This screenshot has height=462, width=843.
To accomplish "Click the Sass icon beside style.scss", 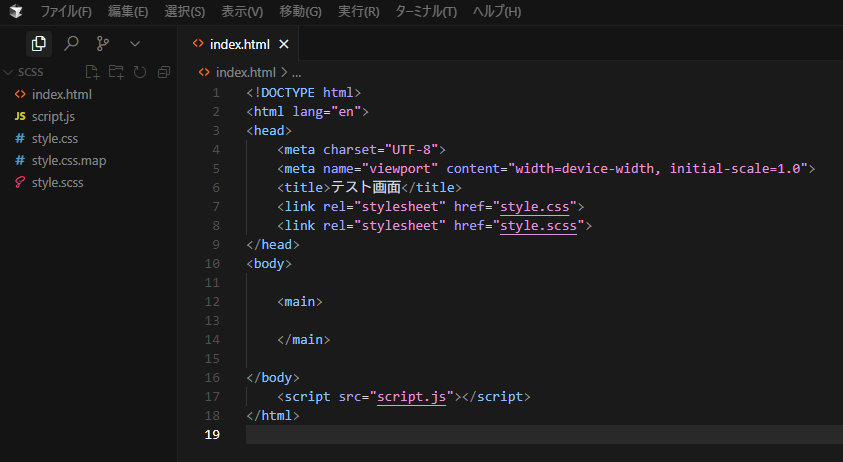I will tap(20, 182).
